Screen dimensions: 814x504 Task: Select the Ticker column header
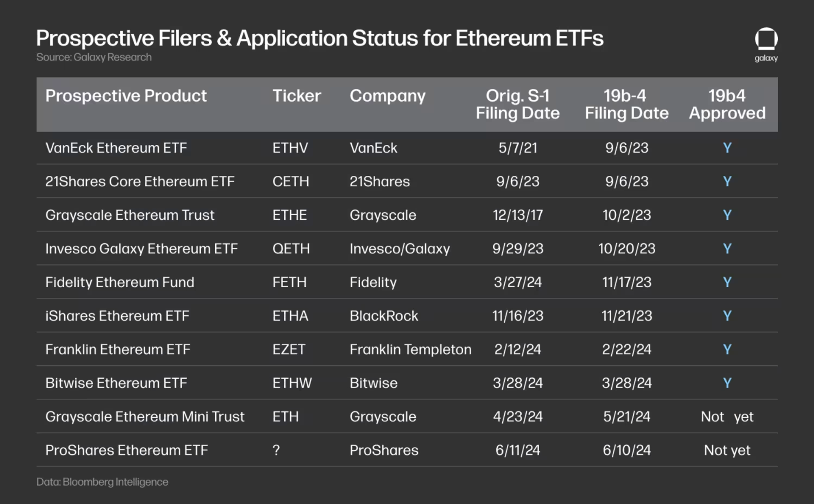click(297, 96)
